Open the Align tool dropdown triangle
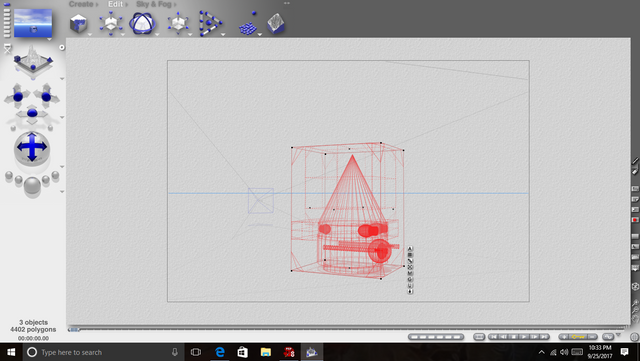The image size is (640, 361). [223, 35]
